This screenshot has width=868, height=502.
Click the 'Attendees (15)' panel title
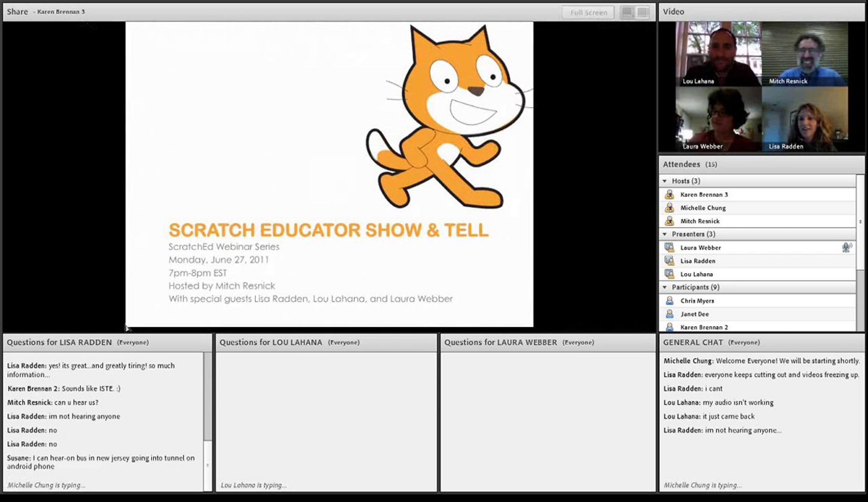pos(690,165)
